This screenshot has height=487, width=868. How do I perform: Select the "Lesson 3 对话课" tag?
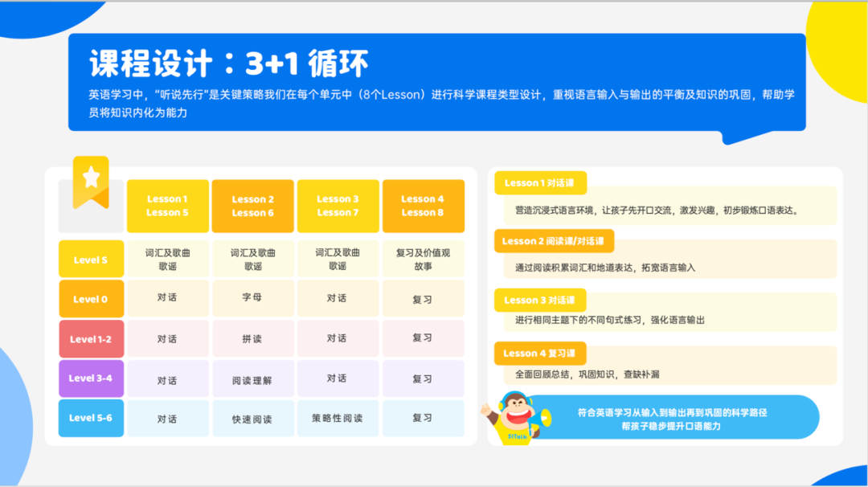(540, 300)
